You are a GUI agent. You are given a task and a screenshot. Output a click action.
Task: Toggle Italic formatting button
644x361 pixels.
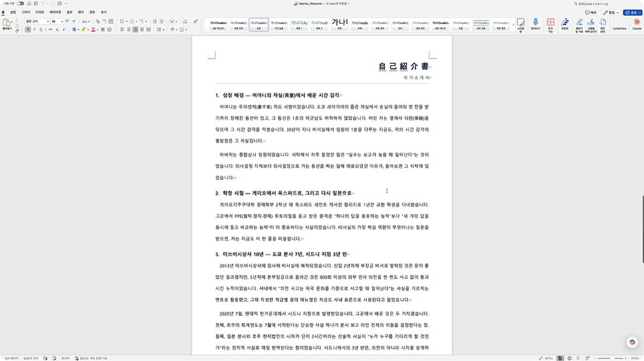34,29
